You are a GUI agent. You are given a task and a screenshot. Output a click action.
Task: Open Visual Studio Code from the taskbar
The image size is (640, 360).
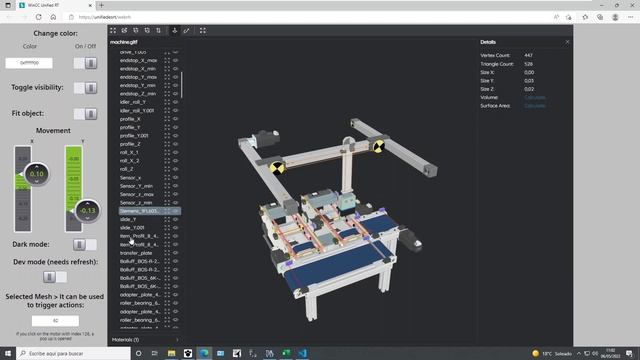tap(302, 353)
